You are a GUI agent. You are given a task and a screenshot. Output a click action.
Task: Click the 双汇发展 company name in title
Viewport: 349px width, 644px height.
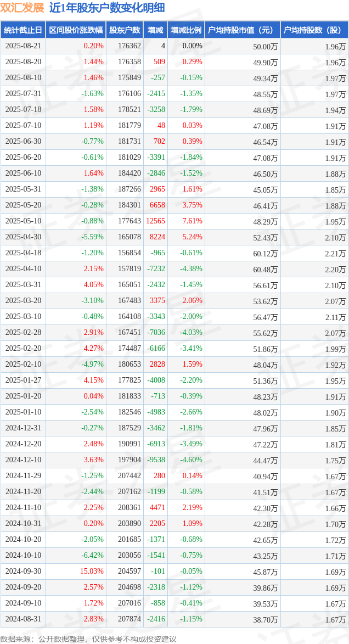(x=22, y=8)
